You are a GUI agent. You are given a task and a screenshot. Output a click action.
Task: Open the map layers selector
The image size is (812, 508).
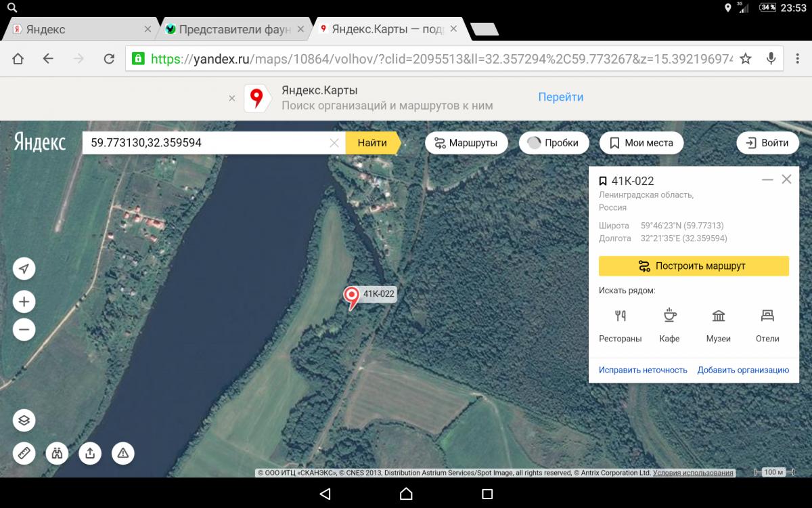click(x=24, y=421)
